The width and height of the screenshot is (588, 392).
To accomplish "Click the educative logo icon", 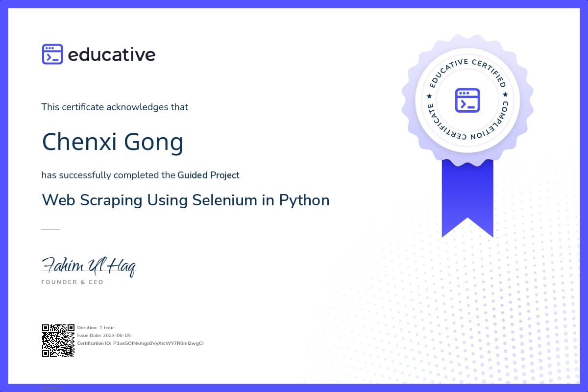I will (52, 54).
